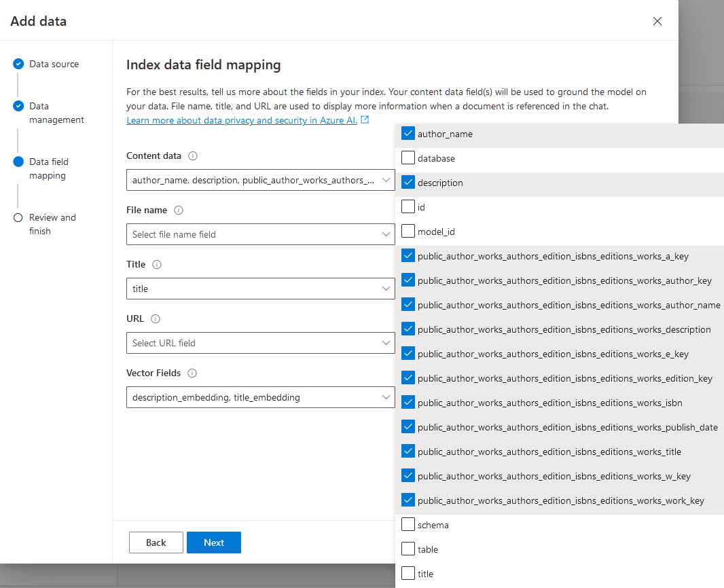
Task: Open the Select file name field dropdown
Action: click(x=260, y=234)
